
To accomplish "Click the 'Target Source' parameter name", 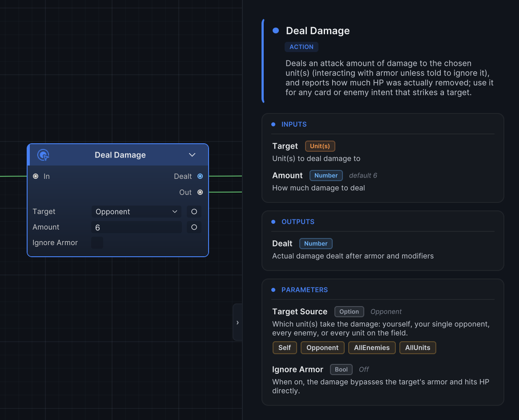I will click(300, 312).
